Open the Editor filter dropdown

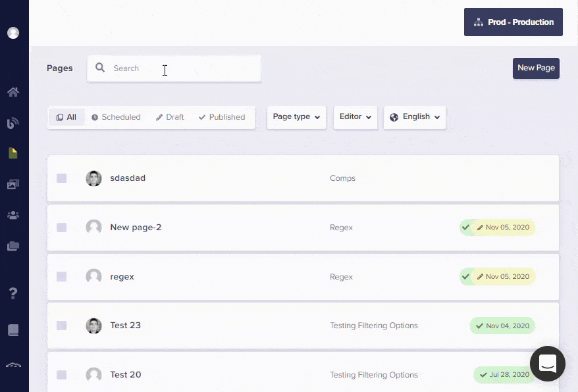(x=355, y=117)
